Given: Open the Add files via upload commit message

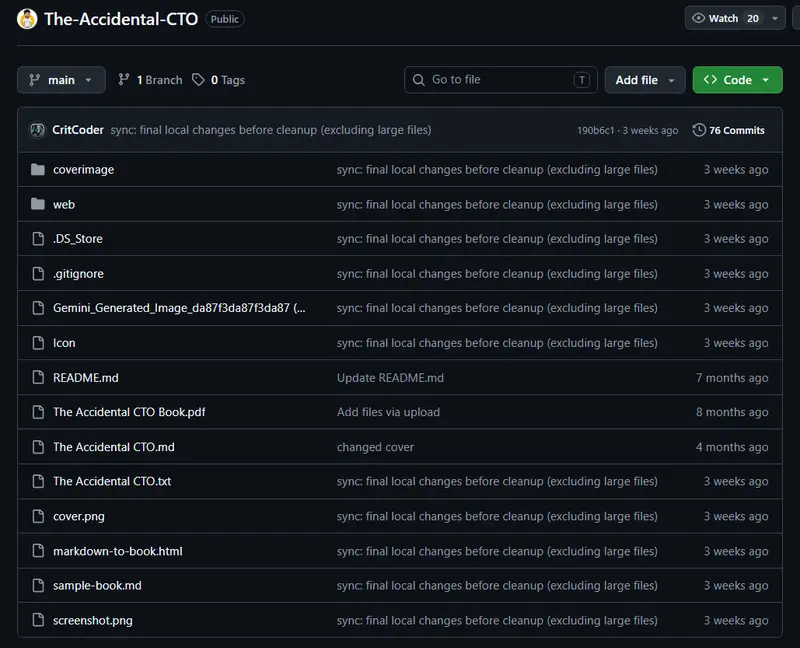Looking at the screenshot, I should [388, 412].
